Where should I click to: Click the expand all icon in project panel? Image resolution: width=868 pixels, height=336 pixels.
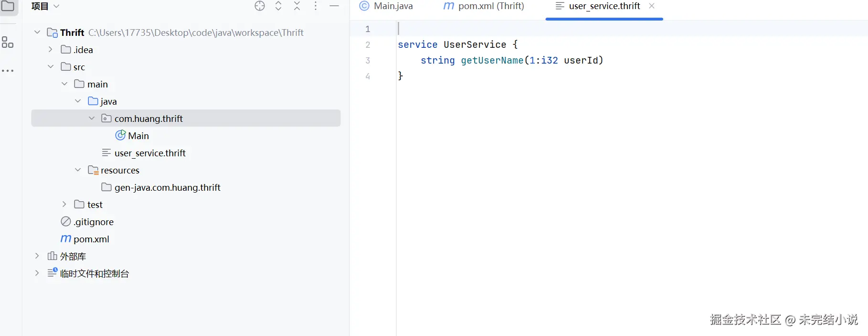point(278,6)
